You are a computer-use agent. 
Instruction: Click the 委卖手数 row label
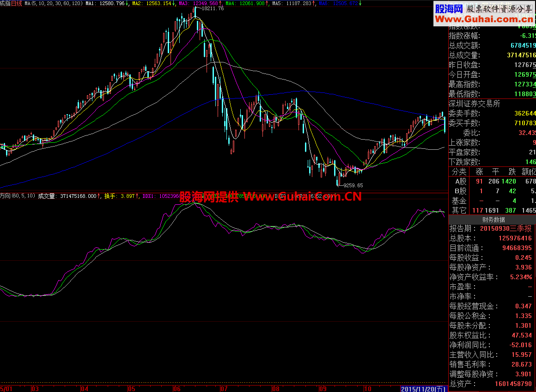(464, 113)
